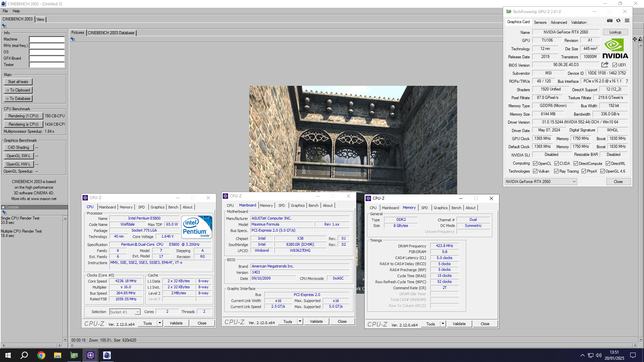Click into the Tester input field
Image resolution: width=644 pixels, height=362 pixels.
click(x=47, y=65)
